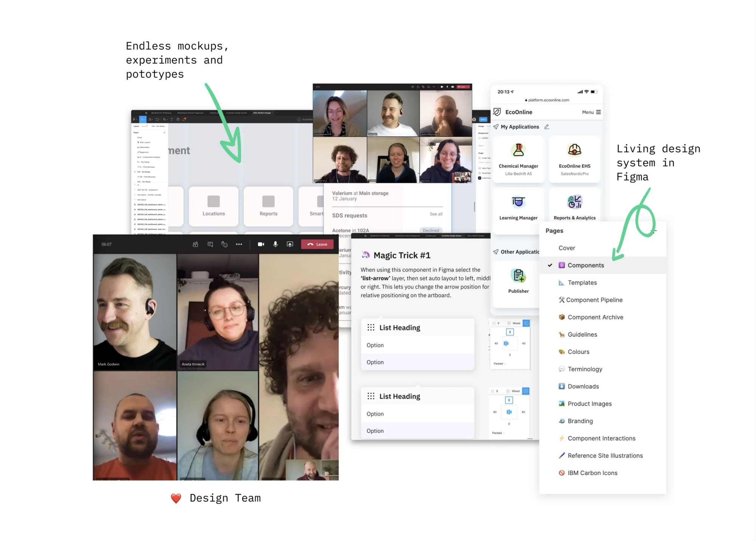Screen dimensions: 756x541
Task: Select Cover in large Pages panel
Action: pyautogui.click(x=603, y=248)
